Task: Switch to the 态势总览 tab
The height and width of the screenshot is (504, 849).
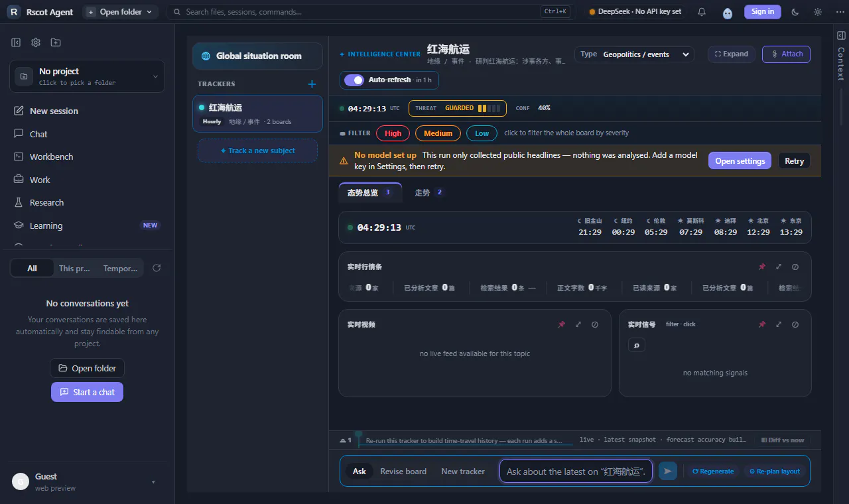Action: 369,192
